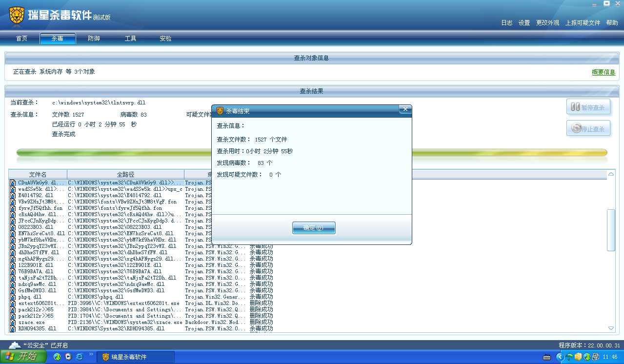624x364 pixels.
Task: Click the 暂停查杀 button
Action: coord(588,107)
